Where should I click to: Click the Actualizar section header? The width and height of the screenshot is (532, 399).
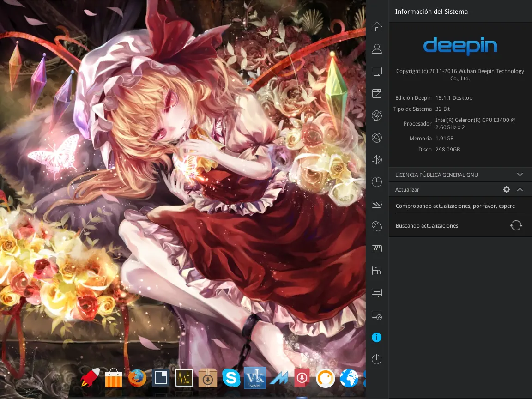click(460, 189)
